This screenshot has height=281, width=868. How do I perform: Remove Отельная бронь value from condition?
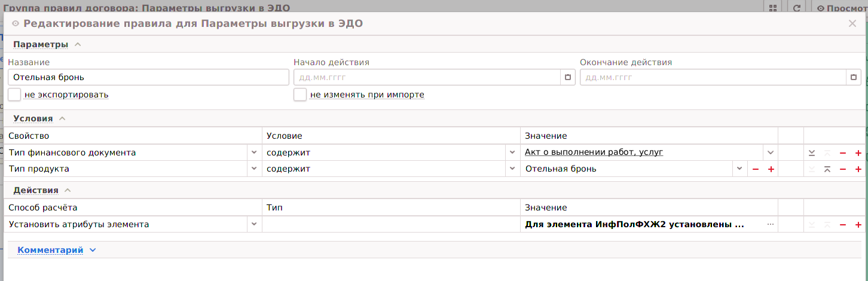[756, 169]
